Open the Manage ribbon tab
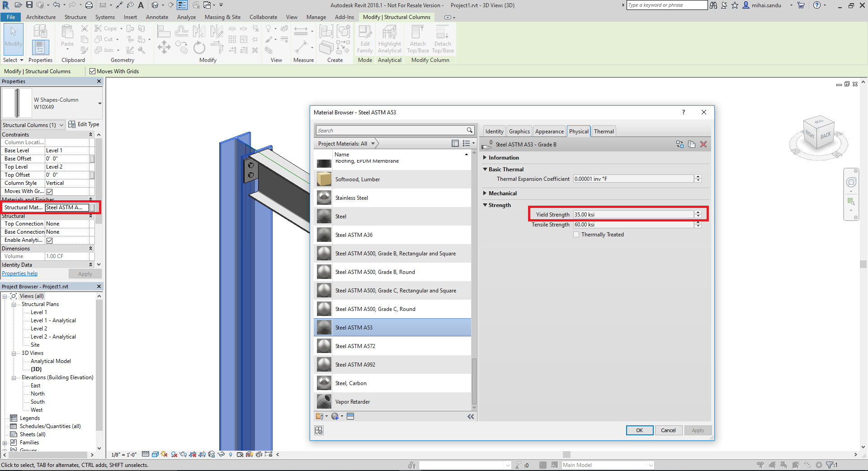 [x=316, y=17]
